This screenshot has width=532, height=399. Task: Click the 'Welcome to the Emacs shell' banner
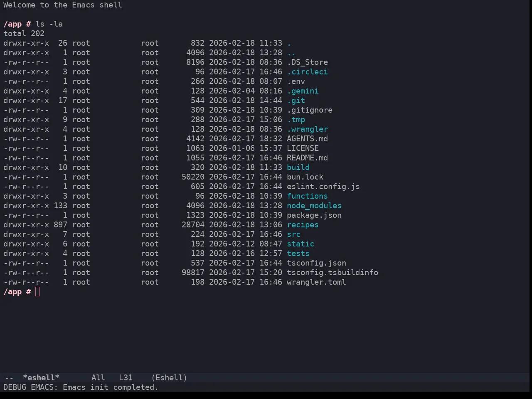(63, 5)
